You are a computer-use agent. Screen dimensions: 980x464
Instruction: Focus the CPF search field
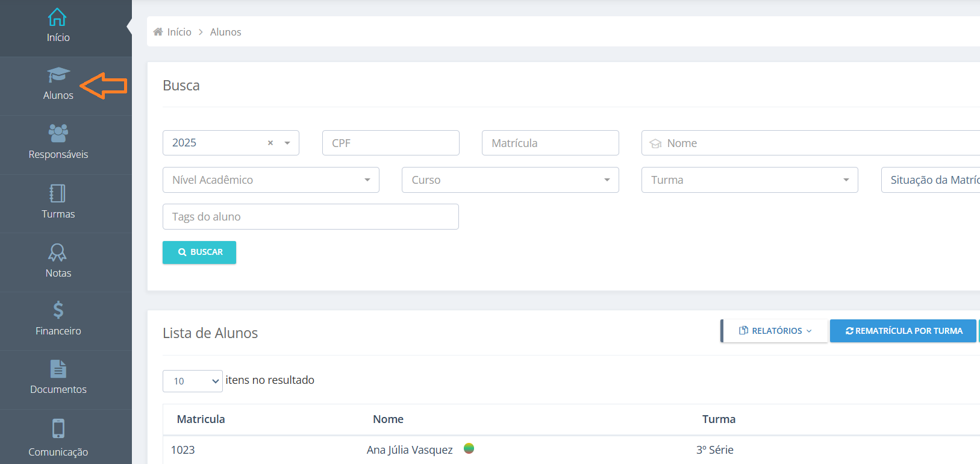391,143
